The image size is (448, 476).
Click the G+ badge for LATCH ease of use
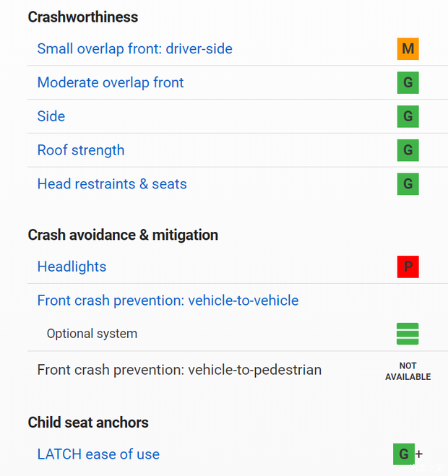click(x=406, y=454)
